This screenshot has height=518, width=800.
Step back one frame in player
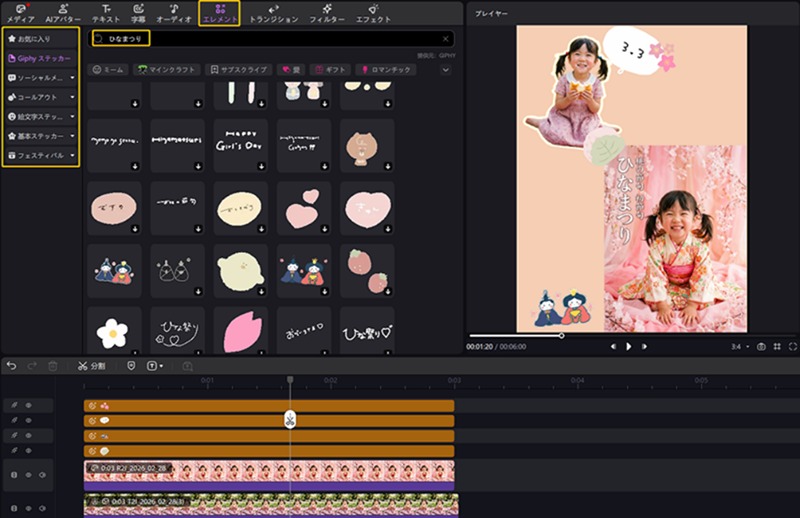click(x=613, y=347)
